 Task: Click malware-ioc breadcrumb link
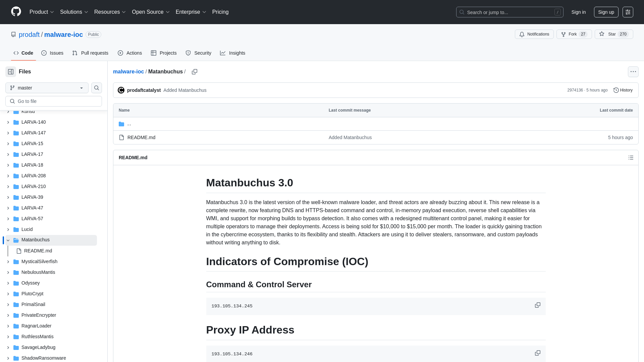[x=128, y=72]
